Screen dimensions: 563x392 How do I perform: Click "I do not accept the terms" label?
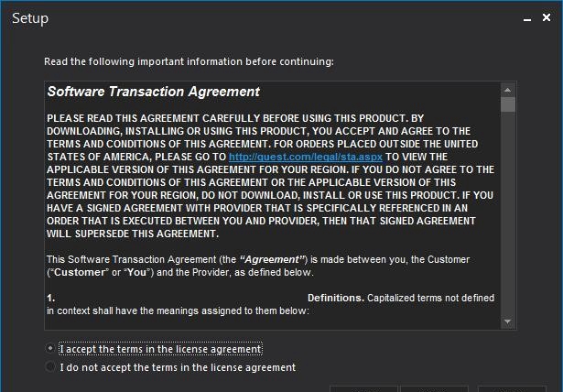point(178,367)
